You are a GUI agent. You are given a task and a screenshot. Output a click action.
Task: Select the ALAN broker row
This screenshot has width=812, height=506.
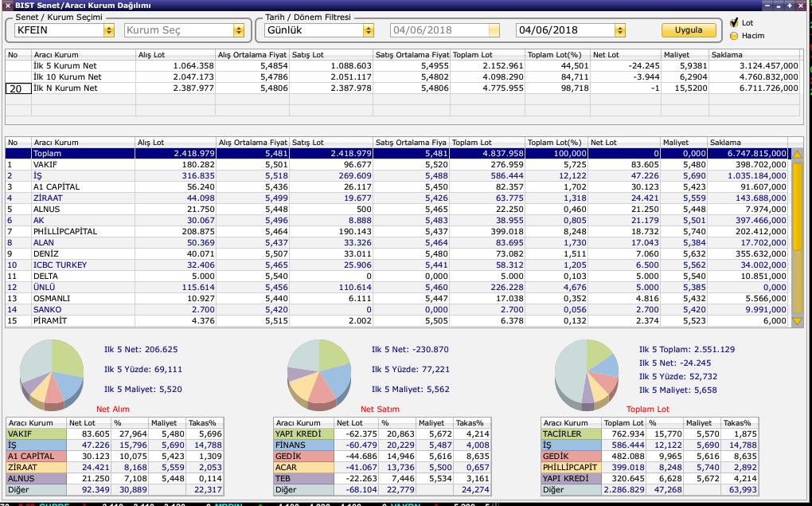pyautogui.click(x=396, y=242)
